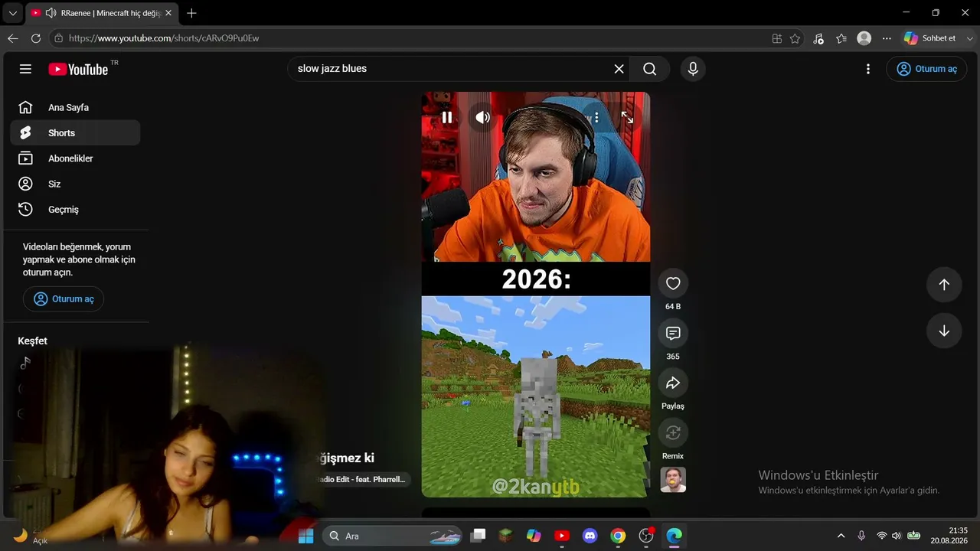The image size is (980, 551).
Task: Open Ana Sayfa in the sidebar
Action: coord(75,108)
